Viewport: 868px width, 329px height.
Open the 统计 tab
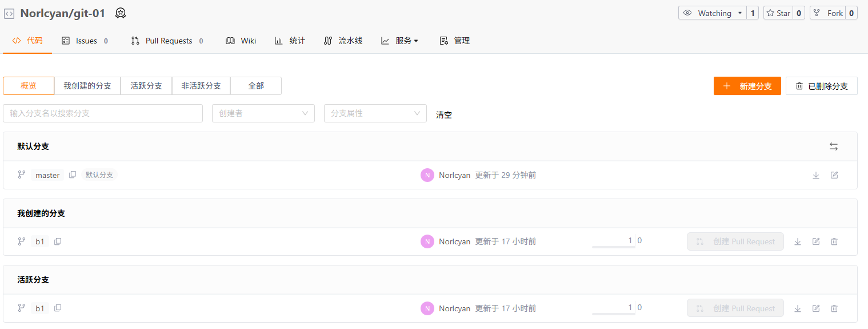(x=290, y=41)
